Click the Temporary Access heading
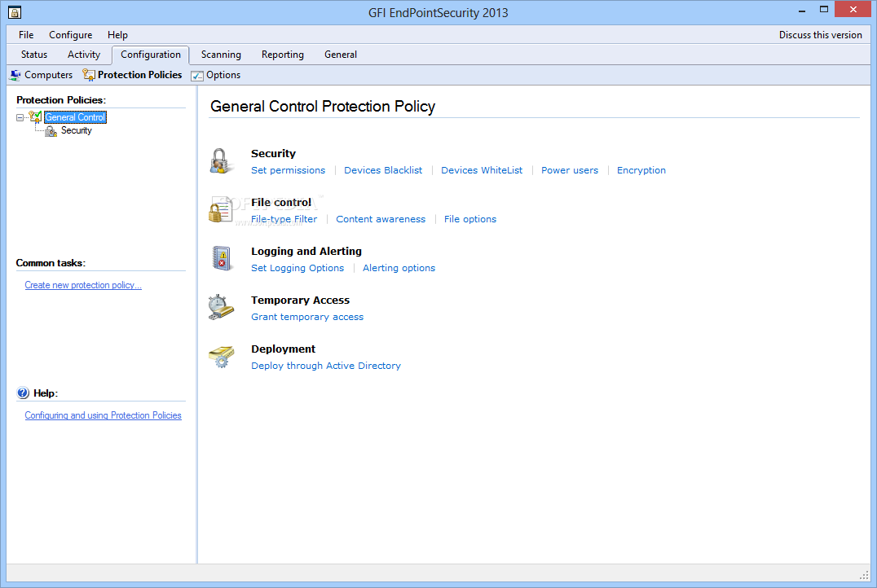The height and width of the screenshot is (588, 877). pos(300,301)
